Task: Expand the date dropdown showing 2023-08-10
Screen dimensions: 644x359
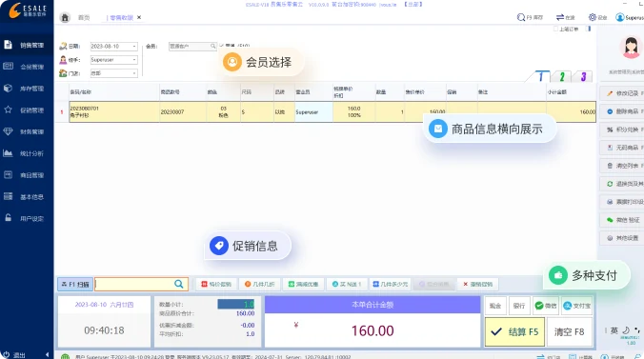Action: [134, 47]
